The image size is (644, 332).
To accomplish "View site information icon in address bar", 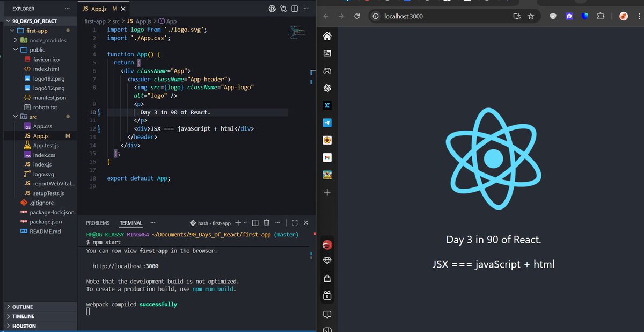I will (376, 16).
